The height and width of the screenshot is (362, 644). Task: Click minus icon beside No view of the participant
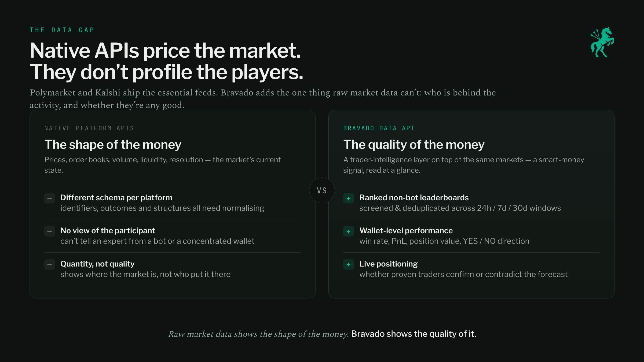coord(50,231)
